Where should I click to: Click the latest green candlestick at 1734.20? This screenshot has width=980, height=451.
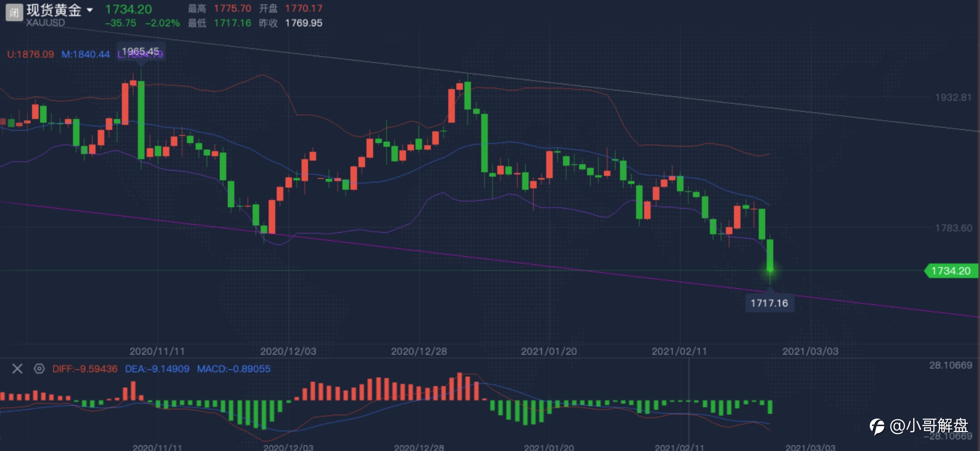pyautogui.click(x=770, y=255)
